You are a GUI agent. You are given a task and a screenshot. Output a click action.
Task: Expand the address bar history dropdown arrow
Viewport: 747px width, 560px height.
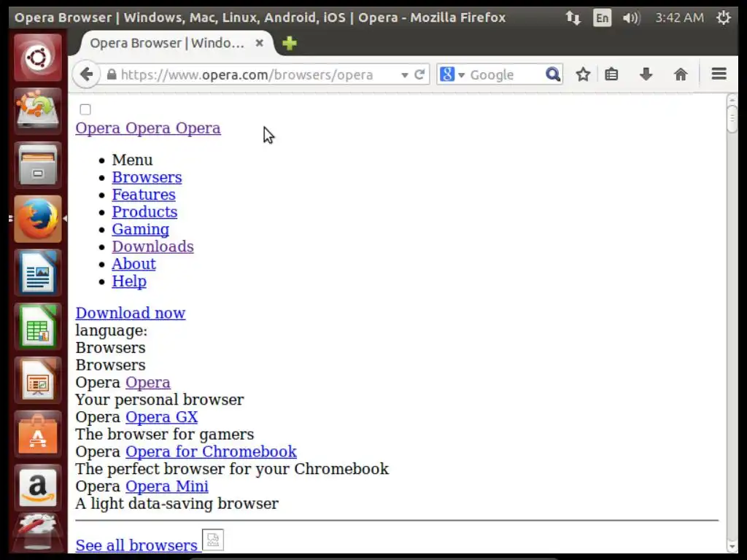(x=404, y=75)
